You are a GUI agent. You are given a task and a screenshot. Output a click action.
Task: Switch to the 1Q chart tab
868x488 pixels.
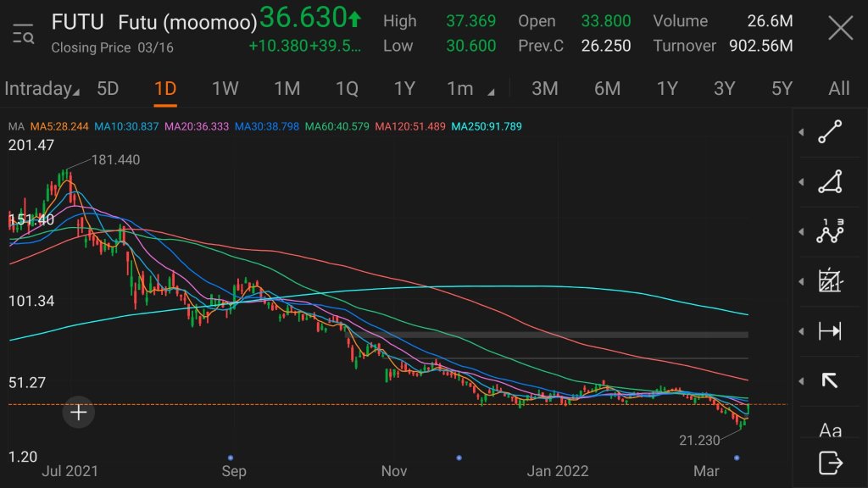pyautogui.click(x=347, y=88)
